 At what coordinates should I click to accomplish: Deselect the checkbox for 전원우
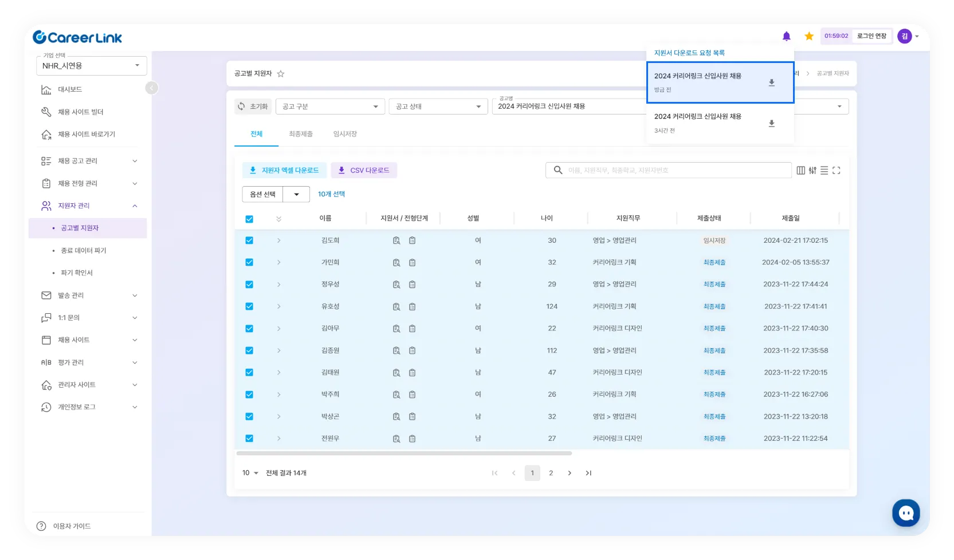pyautogui.click(x=249, y=439)
